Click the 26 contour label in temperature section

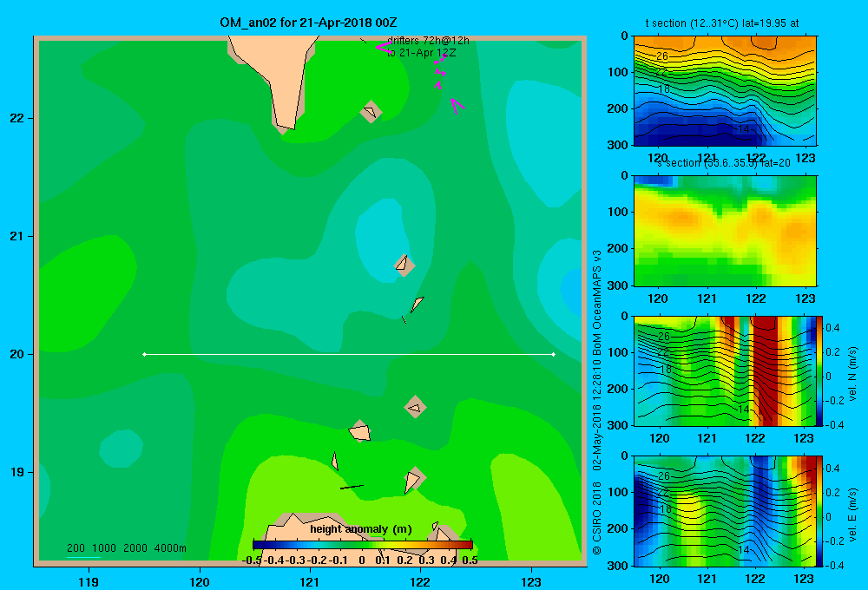[x=662, y=56]
